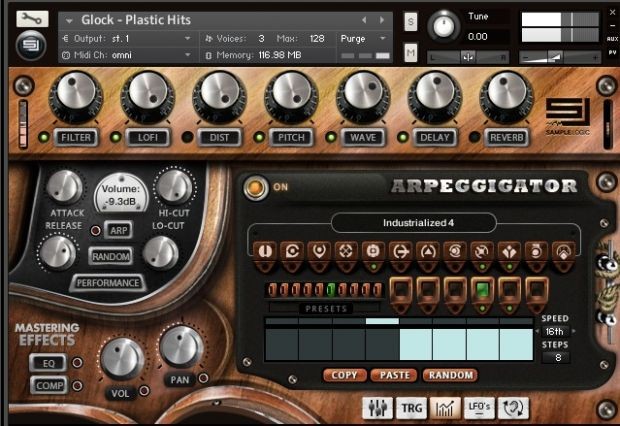620x426 pixels.
Task: Select the diagonal-arrows circle arp effect icon
Action: coord(482,251)
